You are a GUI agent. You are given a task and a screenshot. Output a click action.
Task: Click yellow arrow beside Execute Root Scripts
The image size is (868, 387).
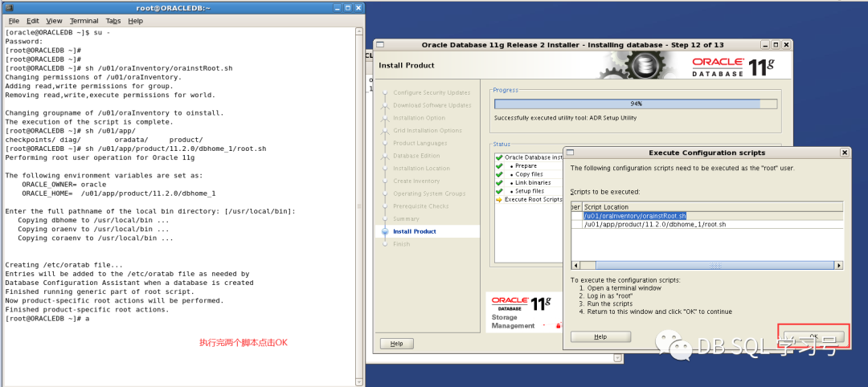(499, 200)
